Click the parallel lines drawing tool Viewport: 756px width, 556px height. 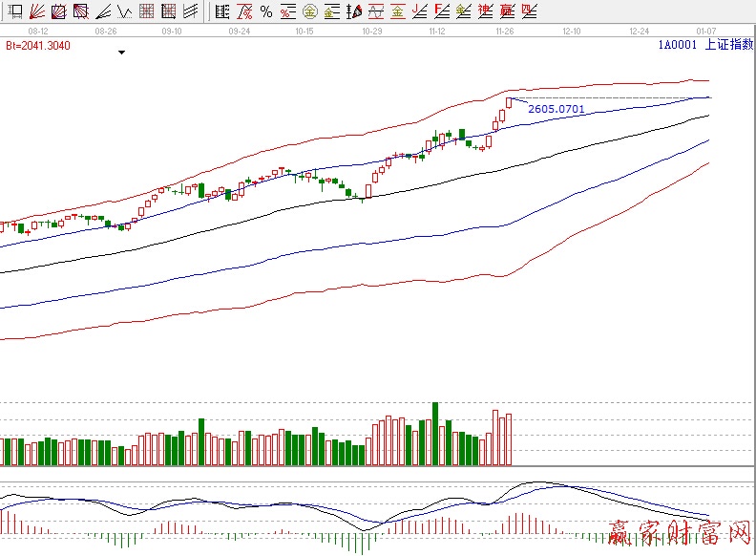point(190,12)
